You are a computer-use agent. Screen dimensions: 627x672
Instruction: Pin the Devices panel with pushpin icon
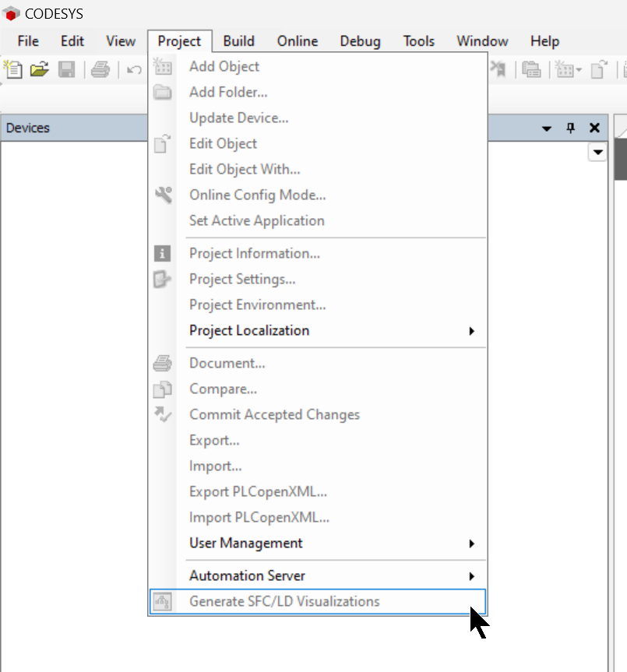tap(570, 128)
